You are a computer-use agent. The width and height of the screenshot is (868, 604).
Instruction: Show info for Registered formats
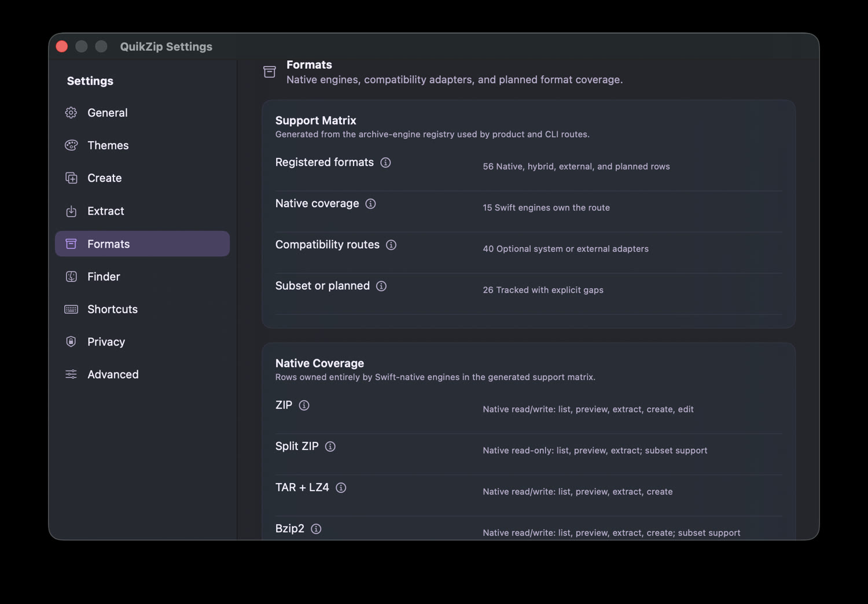click(x=385, y=163)
